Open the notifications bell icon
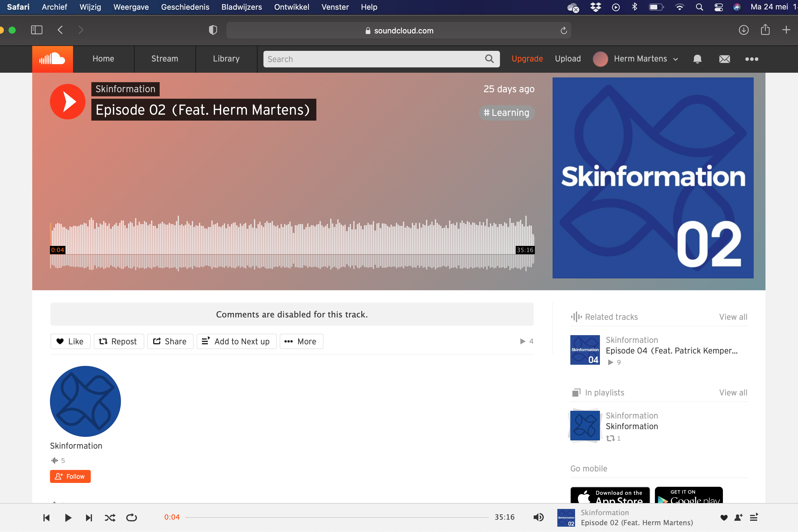This screenshot has height=532, width=798. (697, 59)
